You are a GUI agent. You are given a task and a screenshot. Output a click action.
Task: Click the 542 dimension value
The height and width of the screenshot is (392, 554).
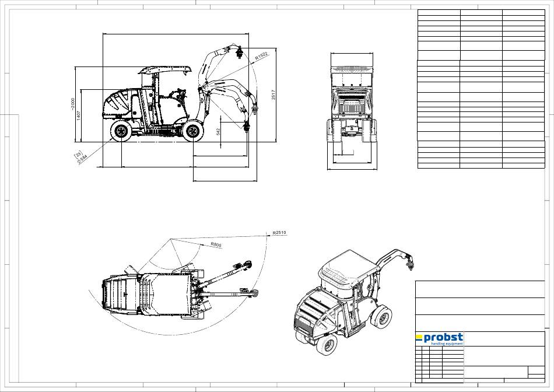[x=218, y=131]
